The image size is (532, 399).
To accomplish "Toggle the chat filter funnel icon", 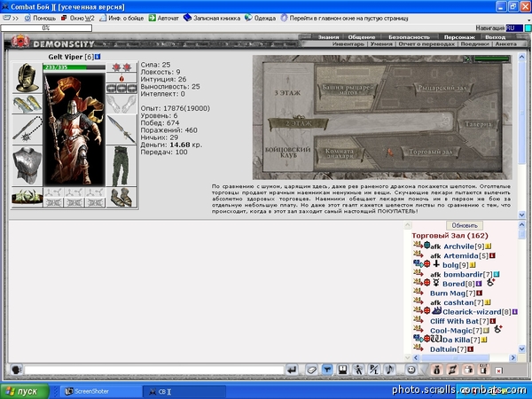I will pos(327,370).
